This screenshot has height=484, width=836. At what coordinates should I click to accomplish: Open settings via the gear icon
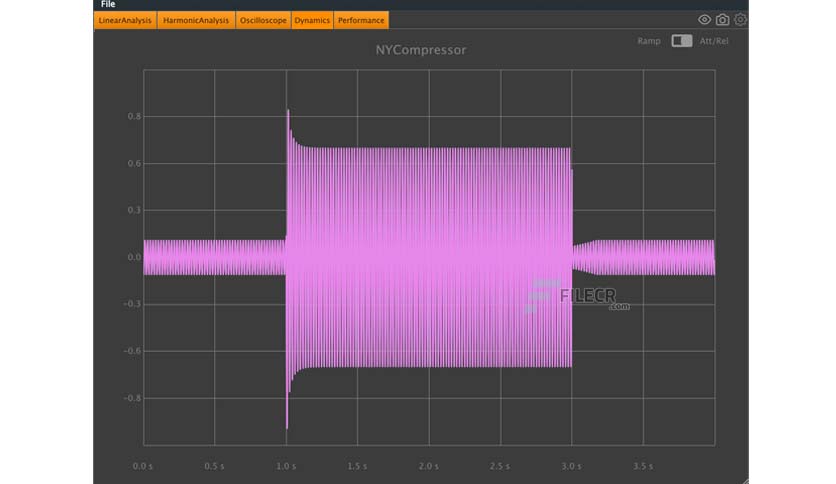point(741,20)
